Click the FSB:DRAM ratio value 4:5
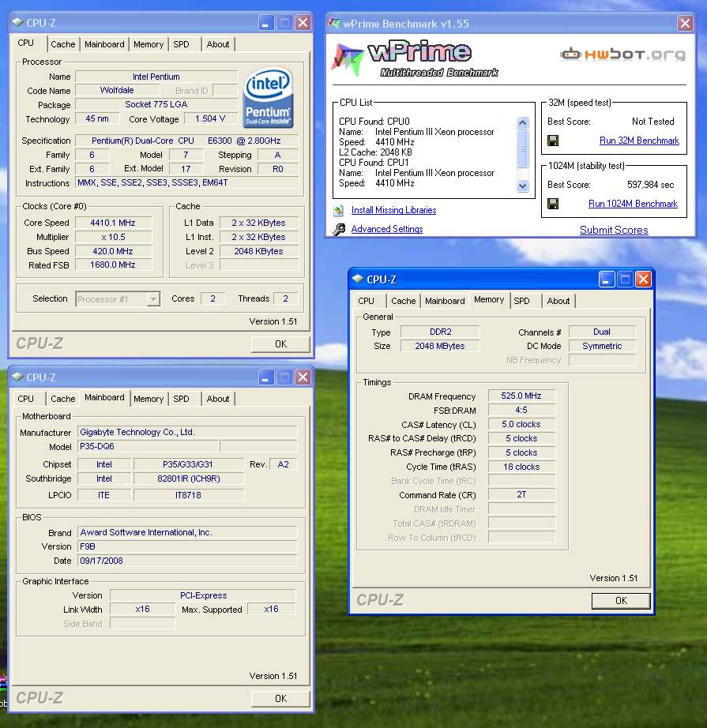The image size is (707, 728). pyautogui.click(x=521, y=411)
